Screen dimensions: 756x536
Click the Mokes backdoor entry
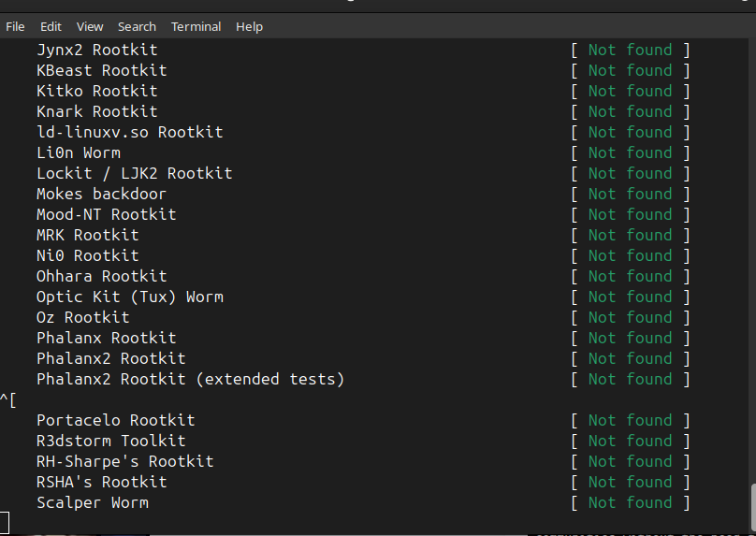pos(102,194)
